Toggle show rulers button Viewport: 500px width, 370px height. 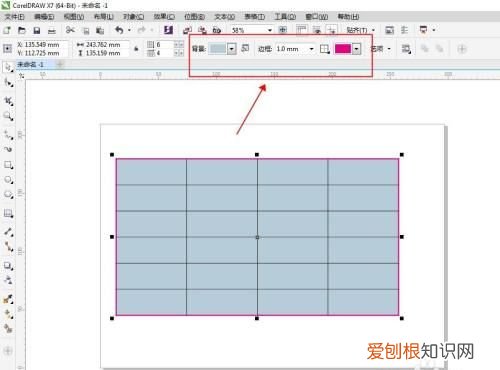coord(302,30)
